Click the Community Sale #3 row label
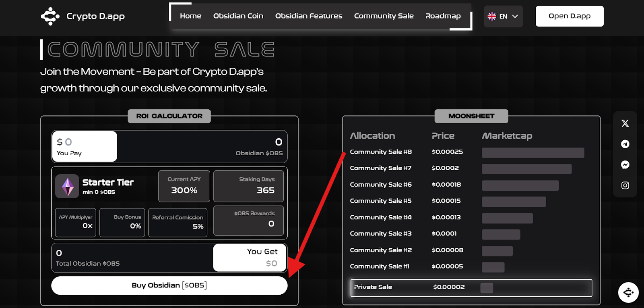644x308 pixels. 381,233
